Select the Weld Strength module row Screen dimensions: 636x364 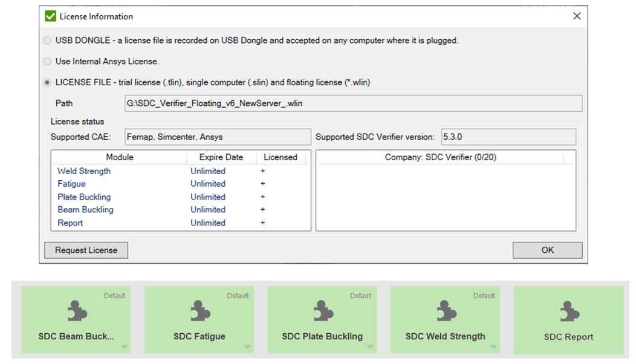click(x=181, y=171)
